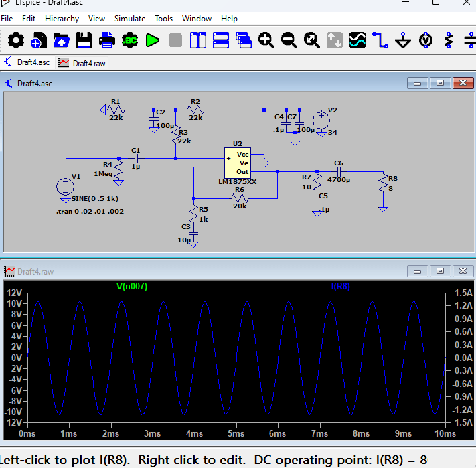Viewport: 476px width, 468px height.
Task: Click the V1 voltage source symbol
Action: pos(65,186)
